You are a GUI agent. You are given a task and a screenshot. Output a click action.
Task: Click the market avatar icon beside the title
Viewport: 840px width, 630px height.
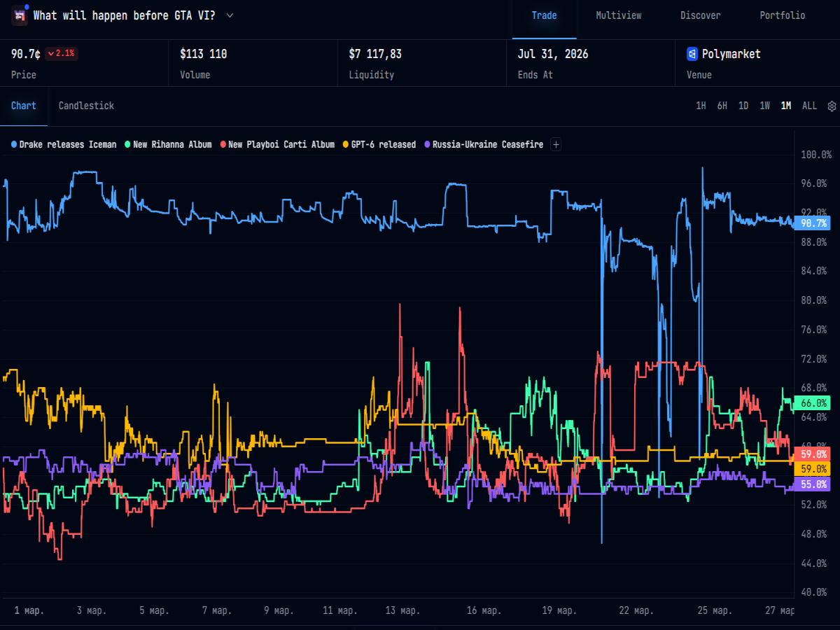20,15
